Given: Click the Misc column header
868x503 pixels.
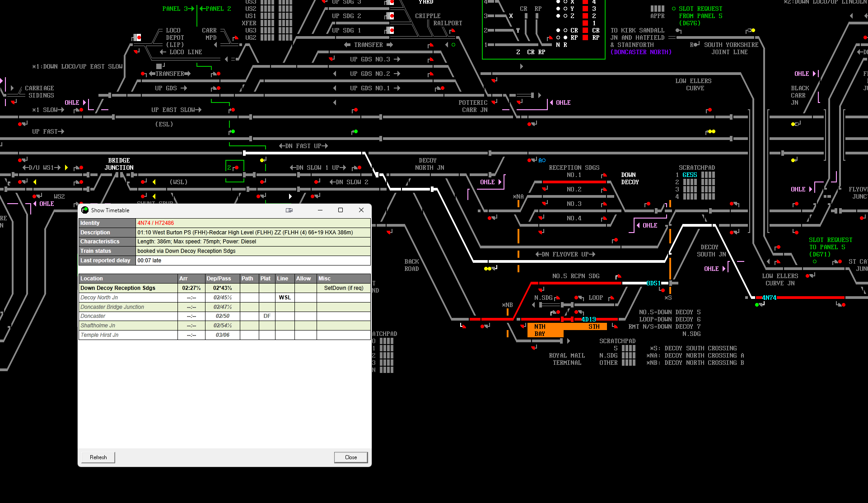Looking at the screenshot, I should (x=344, y=279).
